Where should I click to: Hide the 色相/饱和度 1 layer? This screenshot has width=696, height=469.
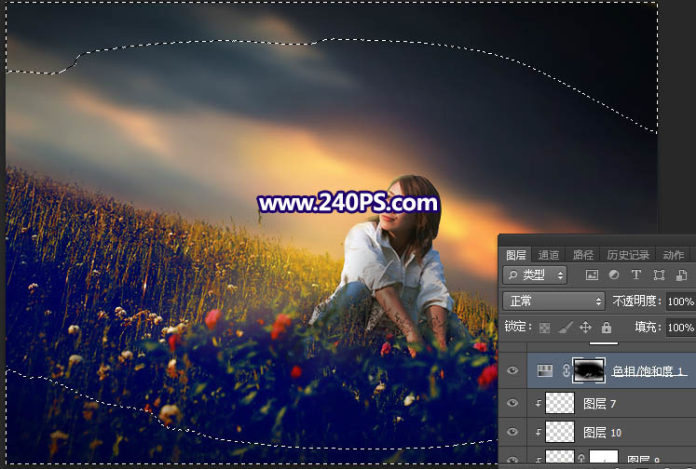pos(512,370)
